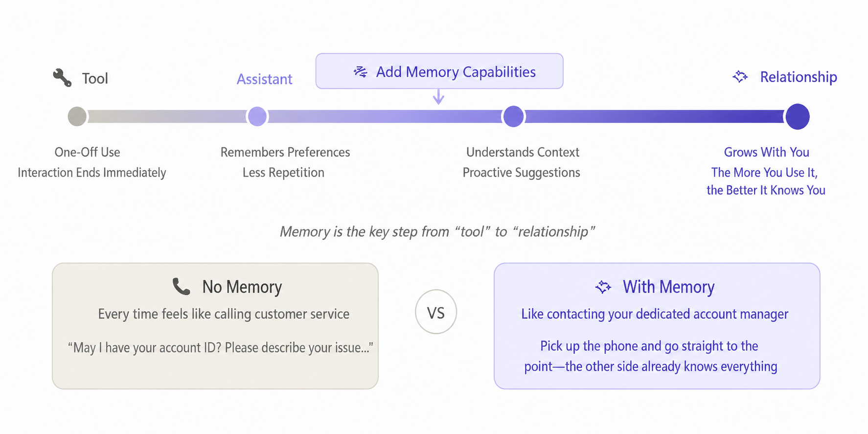Click the Remembers Preferences caption
Screen dimensions: 868x434
pyautogui.click(x=285, y=152)
